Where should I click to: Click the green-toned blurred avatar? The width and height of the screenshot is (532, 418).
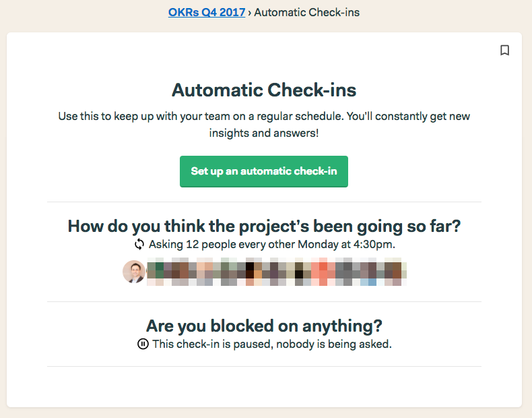[x=158, y=272]
